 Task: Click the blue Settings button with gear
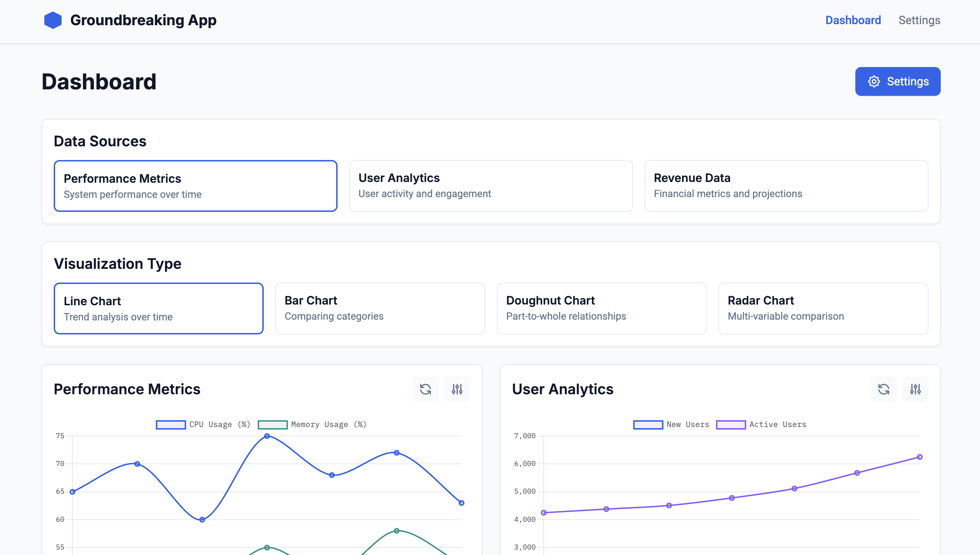tap(898, 81)
